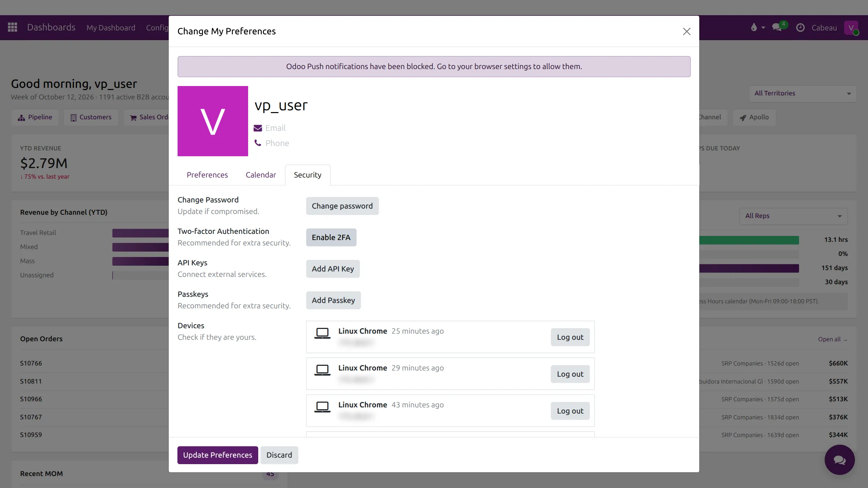Expand the All Territories dropdown
The width and height of the screenshot is (868, 488).
pos(803,93)
